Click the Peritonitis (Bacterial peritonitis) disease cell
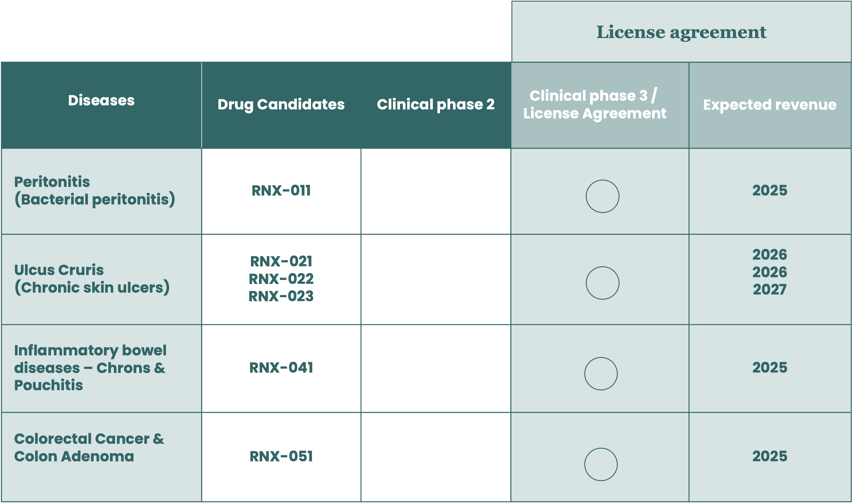This screenshot has width=853, height=504. click(101, 191)
